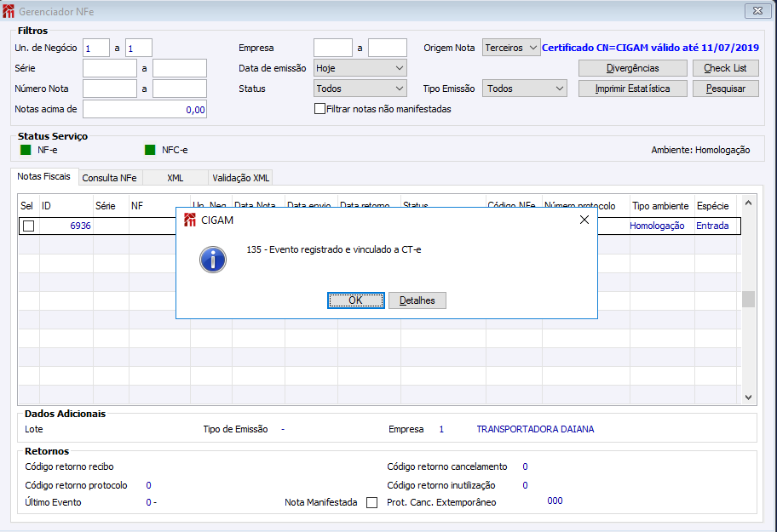
Task: Click the green NFC-e service status indicator
Action: tap(150, 150)
